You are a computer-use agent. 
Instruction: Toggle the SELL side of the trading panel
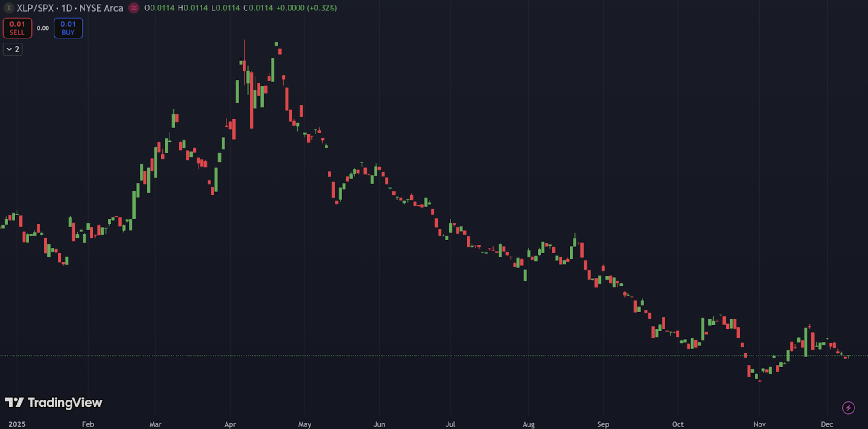point(17,28)
